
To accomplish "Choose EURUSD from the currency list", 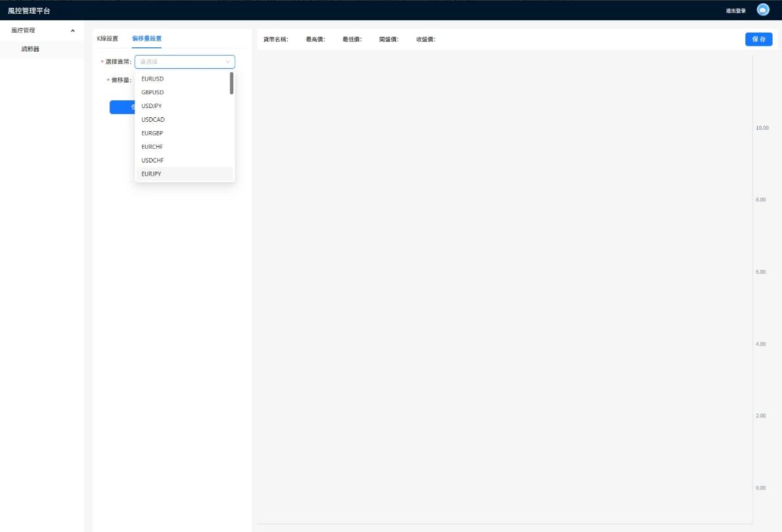I will (153, 79).
